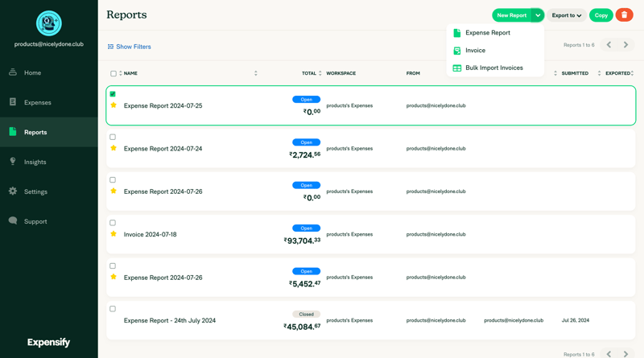Viewport: 644px width, 358px height.
Task: Click the Support chat bubble icon
Action: [x=13, y=220]
